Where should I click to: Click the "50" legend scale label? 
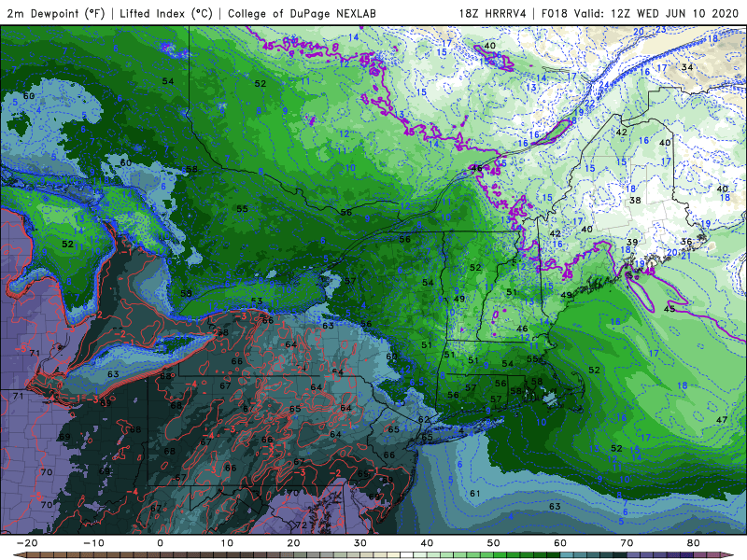(494, 543)
